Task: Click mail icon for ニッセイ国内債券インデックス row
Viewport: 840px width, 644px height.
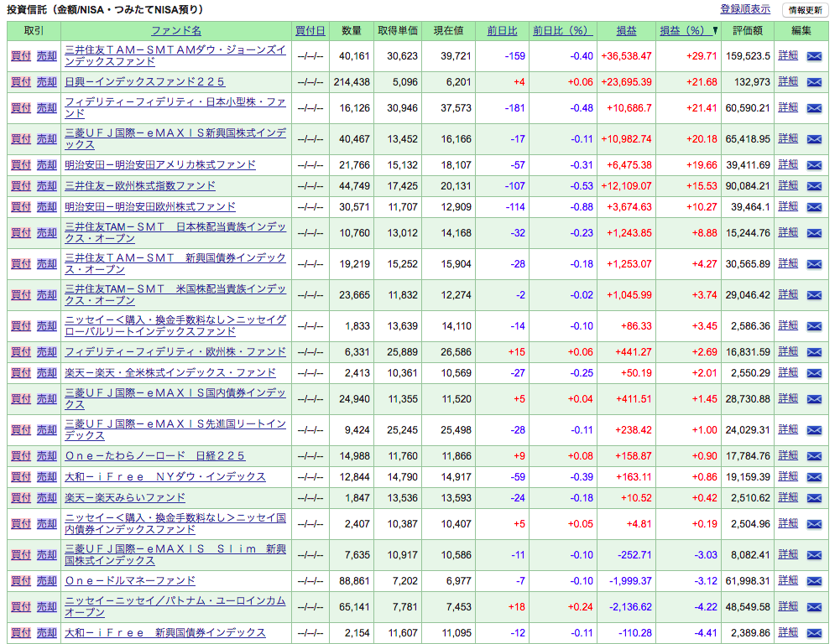Action: [814, 524]
